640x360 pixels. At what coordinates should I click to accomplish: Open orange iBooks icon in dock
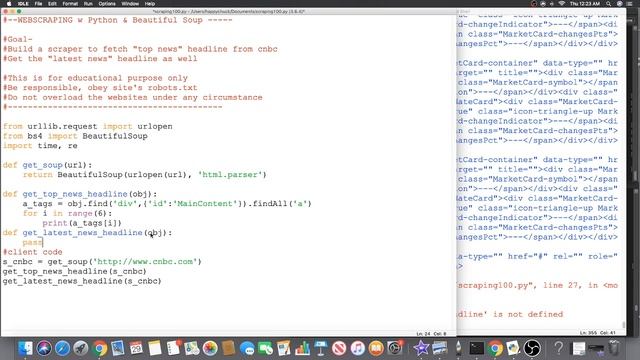(x=376, y=349)
